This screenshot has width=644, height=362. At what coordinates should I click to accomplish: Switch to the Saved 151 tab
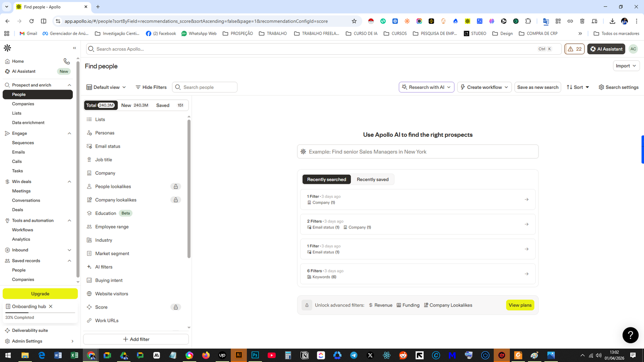coord(169,105)
